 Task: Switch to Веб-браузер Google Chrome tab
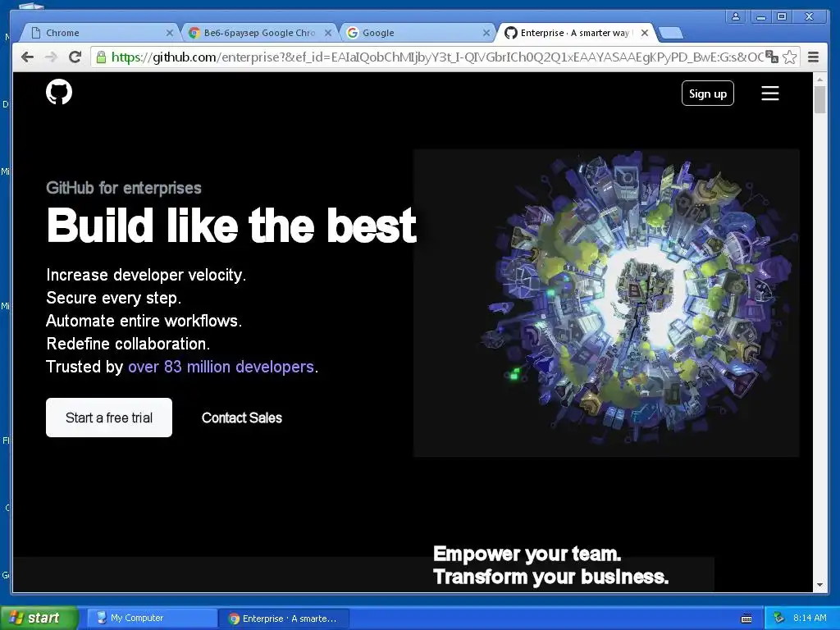(x=260, y=33)
